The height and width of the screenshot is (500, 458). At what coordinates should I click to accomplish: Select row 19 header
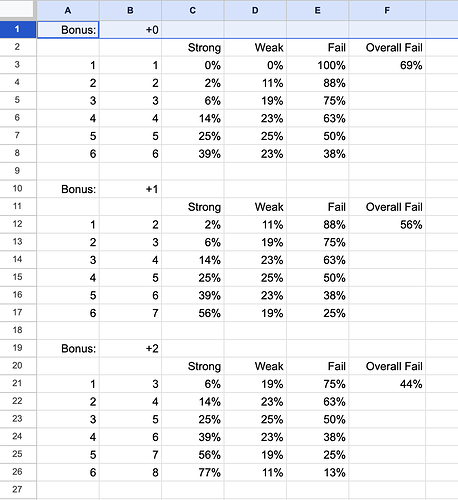[18, 348]
